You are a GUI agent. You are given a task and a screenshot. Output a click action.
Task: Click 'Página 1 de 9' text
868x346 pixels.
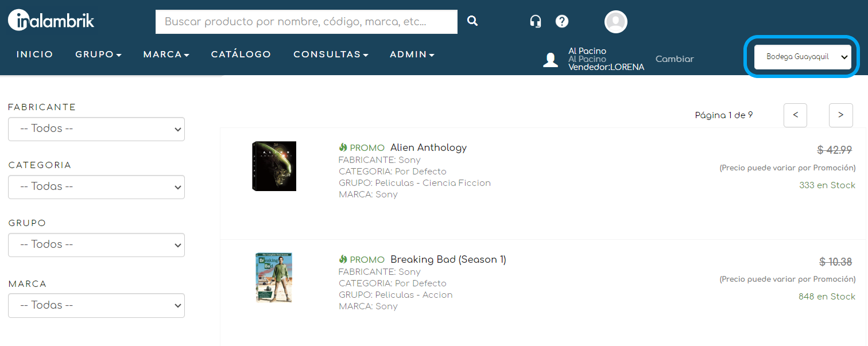click(x=724, y=115)
